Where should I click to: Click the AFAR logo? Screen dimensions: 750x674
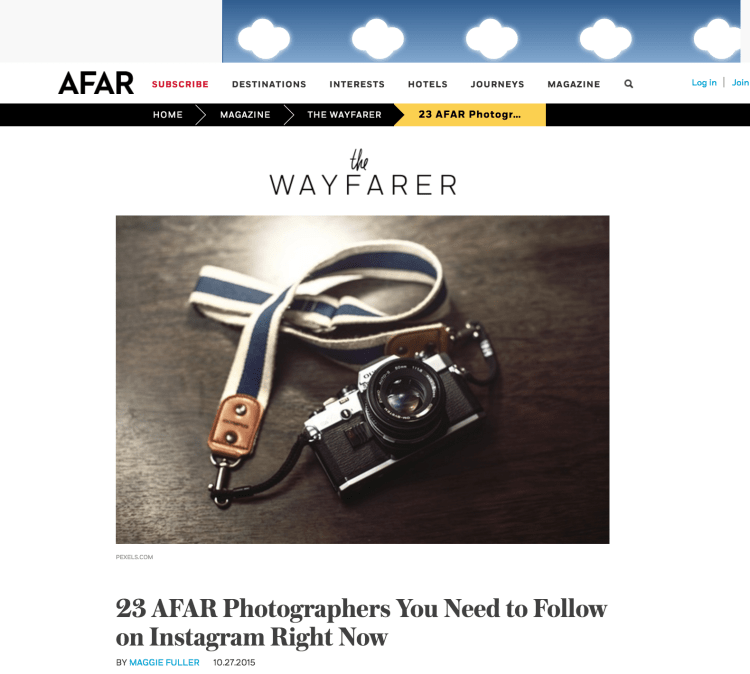96,83
